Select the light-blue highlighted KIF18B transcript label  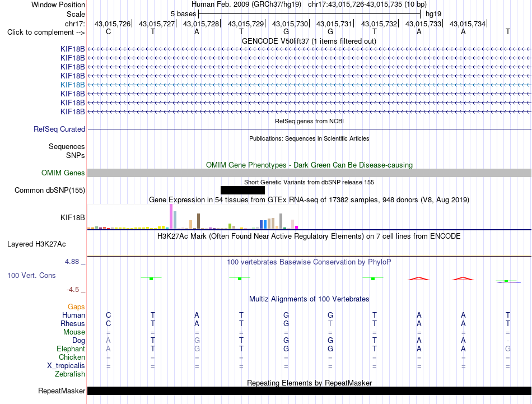(x=73, y=85)
